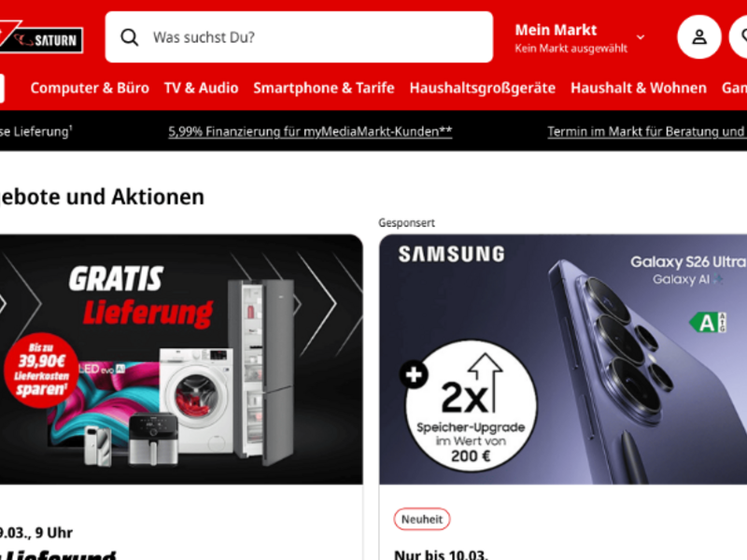747x560 pixels.
Task: Focus the Was suchst Du? search field
Action: (x=299, y=37)
